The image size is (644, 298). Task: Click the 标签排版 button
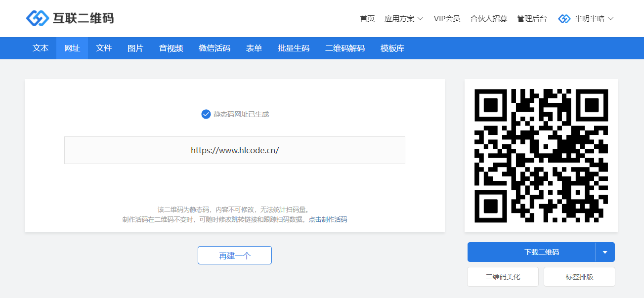click(x=579, y=277)
